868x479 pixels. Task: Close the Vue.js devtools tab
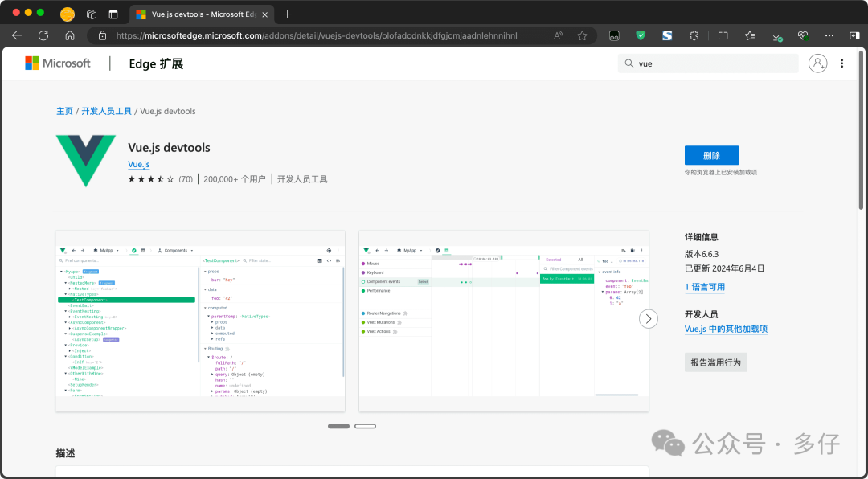(x=265, y=14)
